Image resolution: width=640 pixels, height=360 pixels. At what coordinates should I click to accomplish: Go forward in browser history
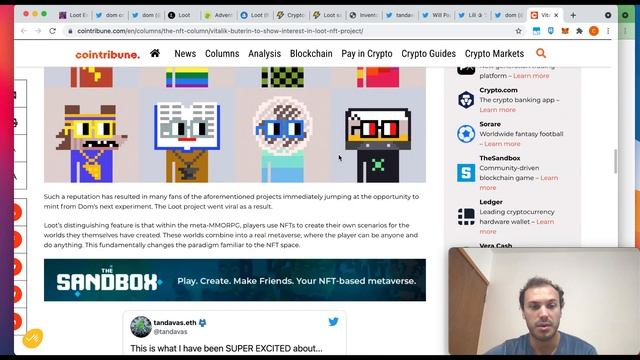(38, 31)
